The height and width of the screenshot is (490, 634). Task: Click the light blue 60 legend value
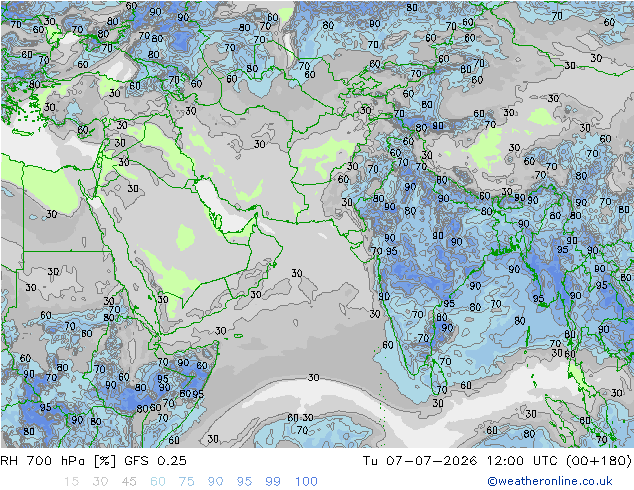[158, 482]
